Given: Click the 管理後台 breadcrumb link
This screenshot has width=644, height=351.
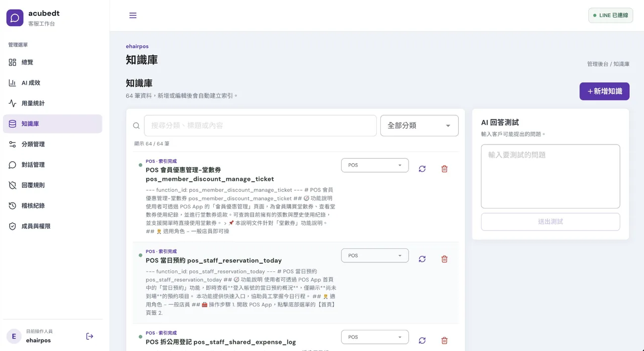Looking at the screenshot, I should pos(598,64).
